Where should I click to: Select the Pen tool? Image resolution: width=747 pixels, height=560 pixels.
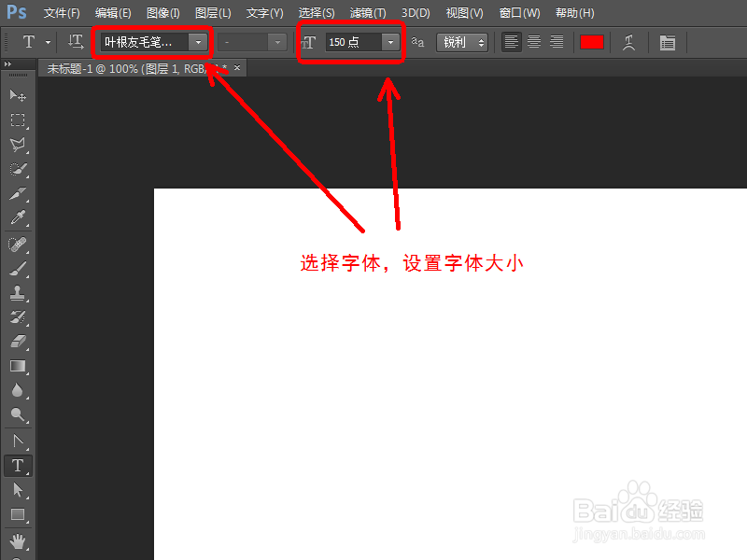[x=18, y=441]
